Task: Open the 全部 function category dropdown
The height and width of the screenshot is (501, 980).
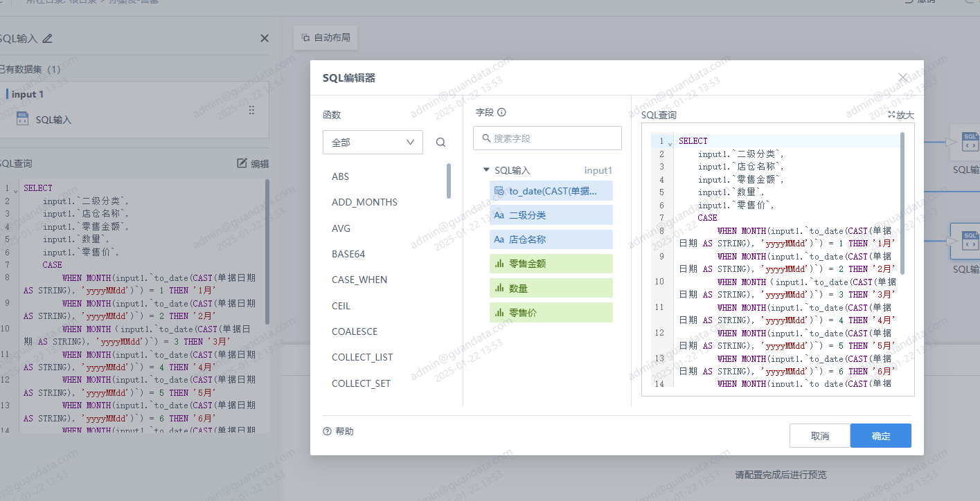Action: (373, 142)
